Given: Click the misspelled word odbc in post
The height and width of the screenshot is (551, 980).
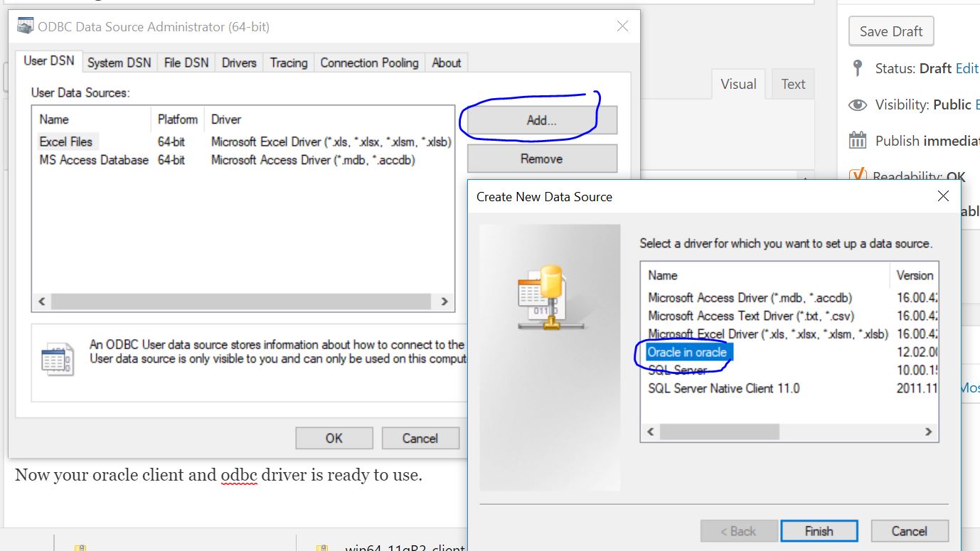Looking at the screenshot, I should click(x=238, y=475).
